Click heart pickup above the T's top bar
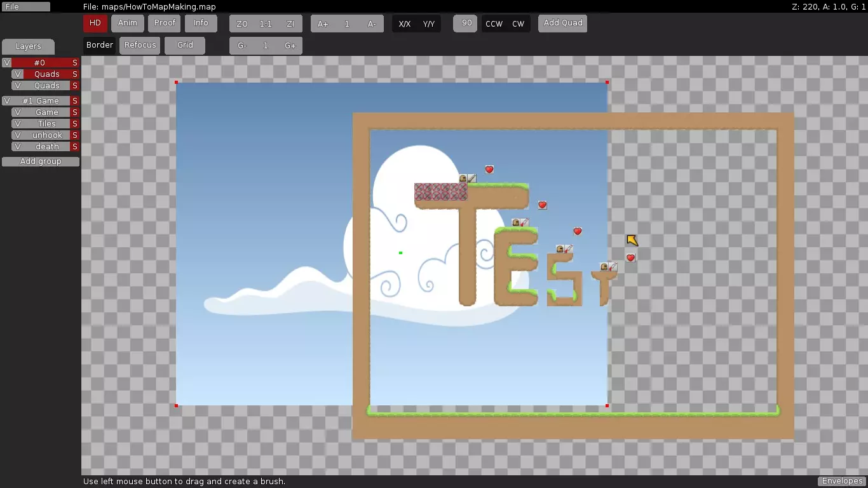Viewport: 868px width, 488px height. [x=489, y=169]
